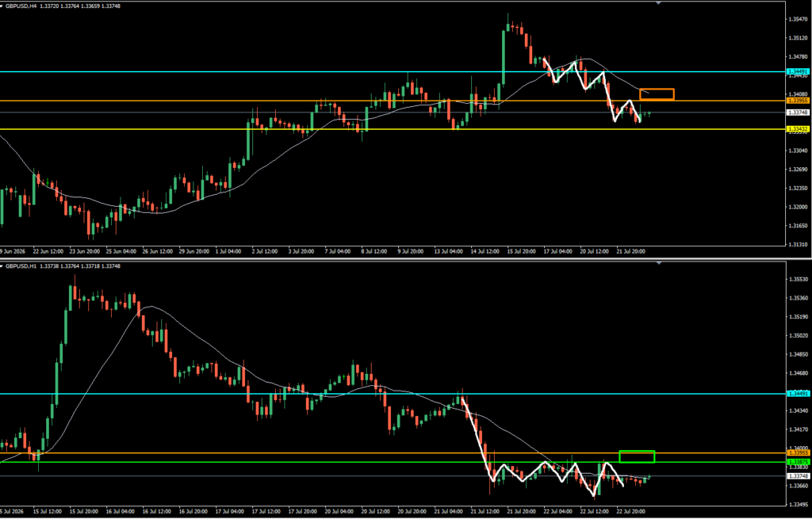Click the 21 Jul 04:00 time label
This screenshot has height=519, width=812.
point(450,512)
